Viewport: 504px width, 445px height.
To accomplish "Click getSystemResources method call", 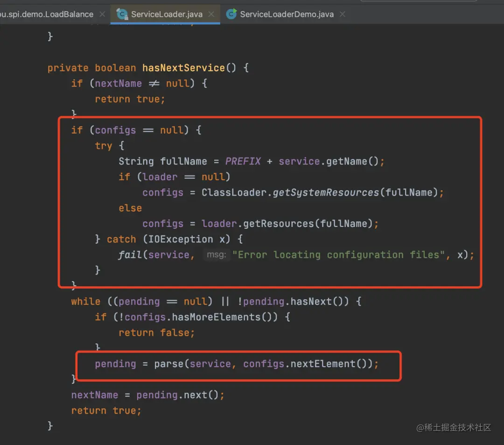I will click(x=326, y=192).
